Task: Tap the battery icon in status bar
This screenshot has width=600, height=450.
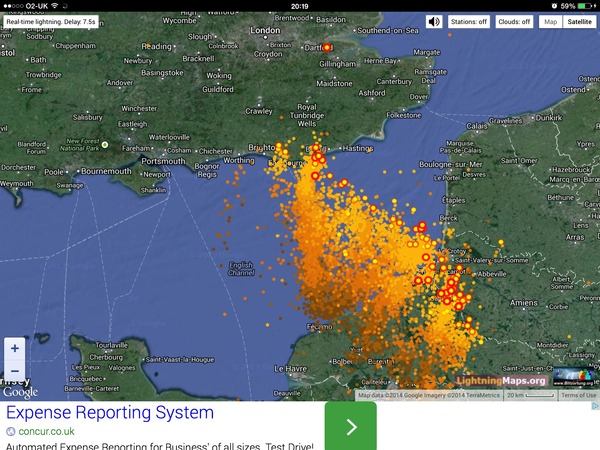Action: point(586,6)
